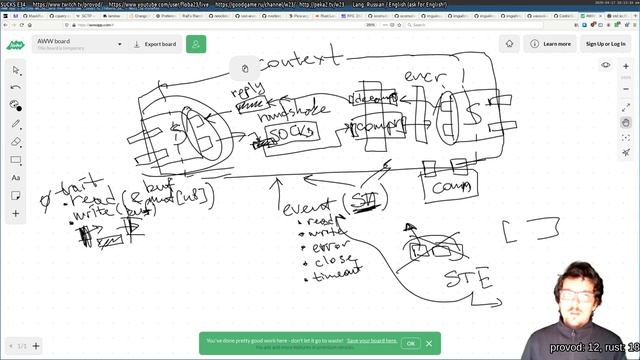Click OK in the green banner
The height and width of the screenshot is (360, 640).
coord(411,343)
